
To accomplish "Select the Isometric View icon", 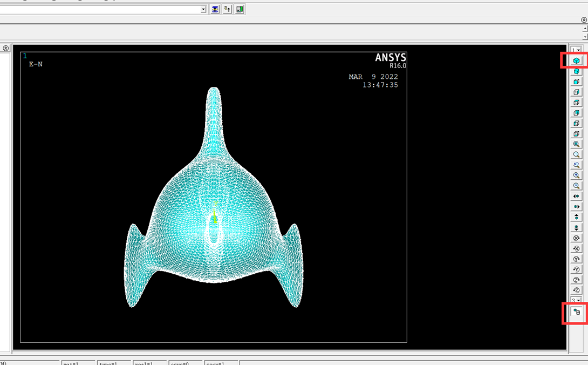I will pos(576,60).
